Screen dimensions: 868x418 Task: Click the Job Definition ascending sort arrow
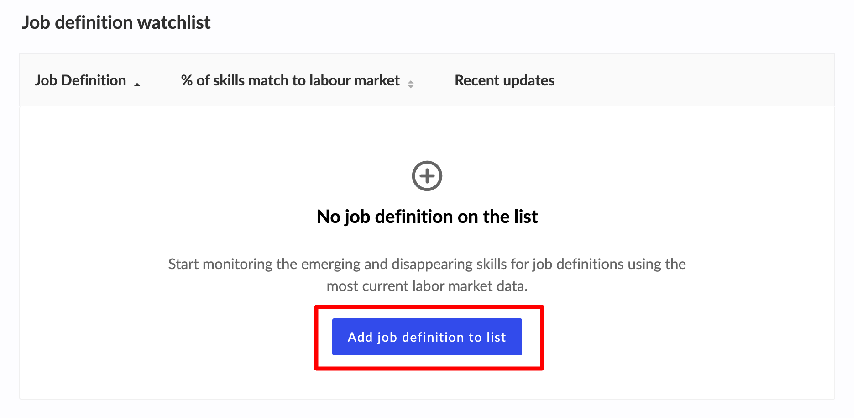pos(137,85)
